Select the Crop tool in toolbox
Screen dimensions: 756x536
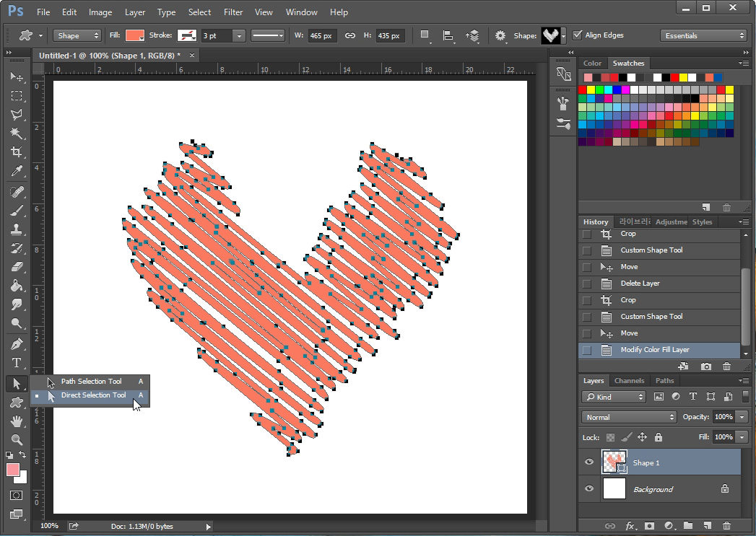[17, 151]
